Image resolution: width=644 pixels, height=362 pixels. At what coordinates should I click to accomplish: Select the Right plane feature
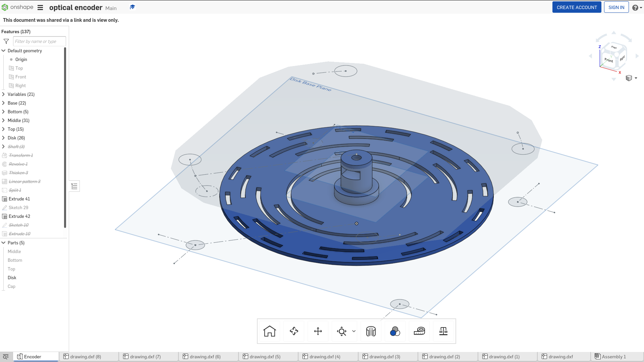click(x=20, y=85)
